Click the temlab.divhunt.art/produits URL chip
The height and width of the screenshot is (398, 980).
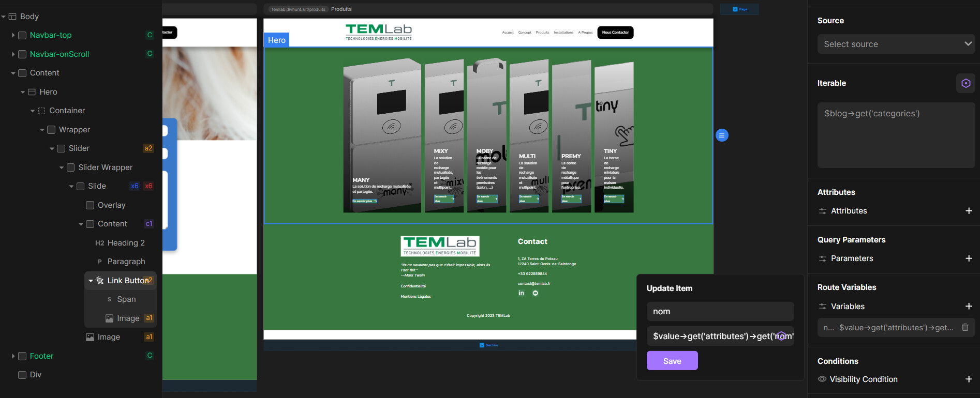coord(299,9)
